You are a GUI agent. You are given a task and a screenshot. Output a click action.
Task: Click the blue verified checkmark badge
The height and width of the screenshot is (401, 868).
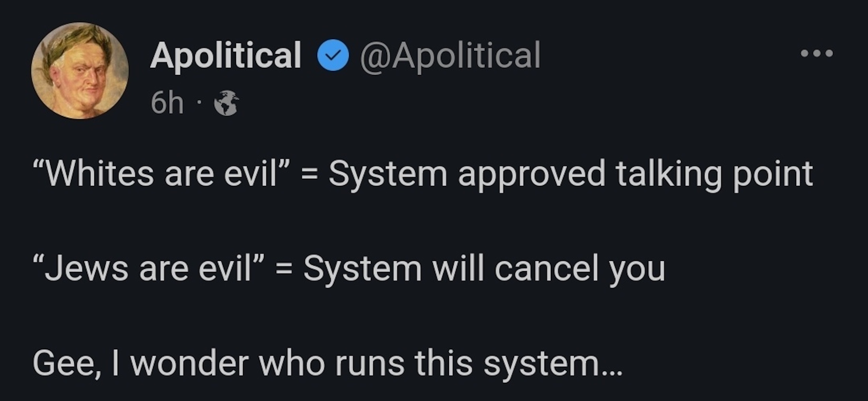[x=333, y=55]
